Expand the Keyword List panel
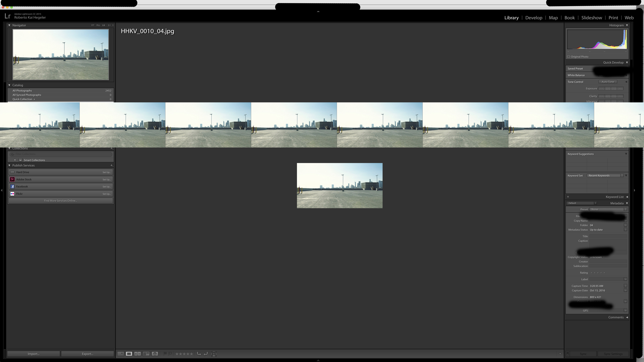The height and width of the screenshot is (362, 644). 627,197
